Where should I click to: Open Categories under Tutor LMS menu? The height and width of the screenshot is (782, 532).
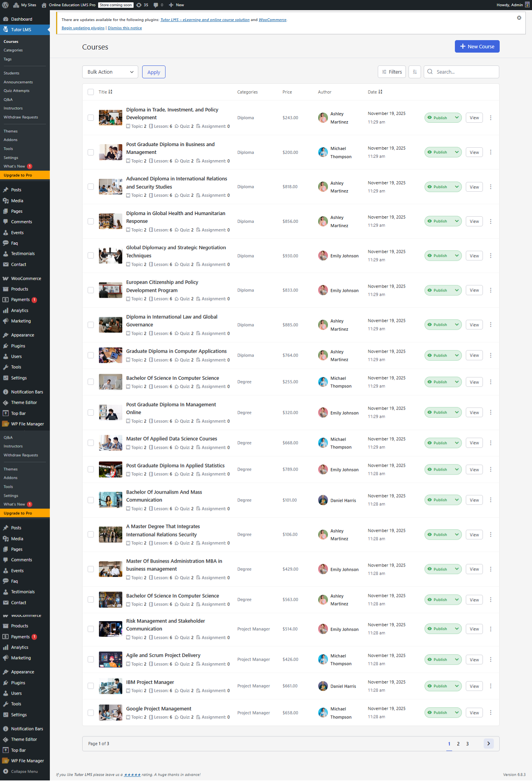pyautogui.click(x=13, y=50)
